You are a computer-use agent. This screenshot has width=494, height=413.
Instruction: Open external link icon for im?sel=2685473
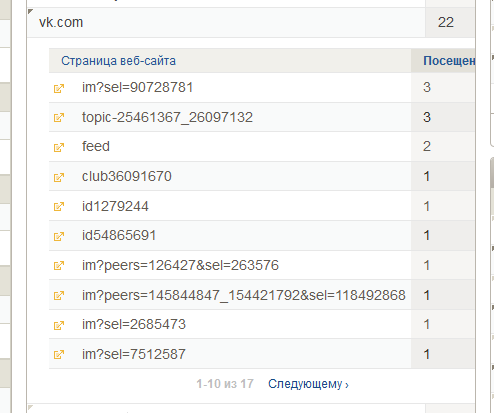pos(59,325)
